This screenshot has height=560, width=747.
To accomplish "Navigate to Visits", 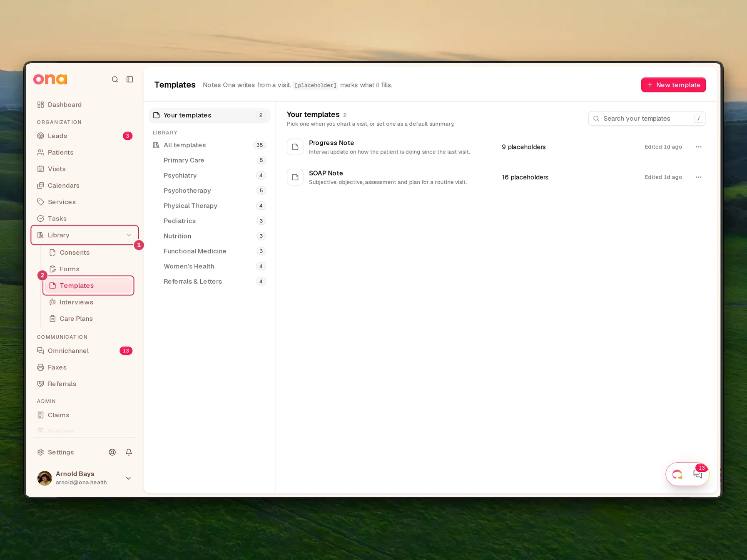I will [x=85, y=169].
